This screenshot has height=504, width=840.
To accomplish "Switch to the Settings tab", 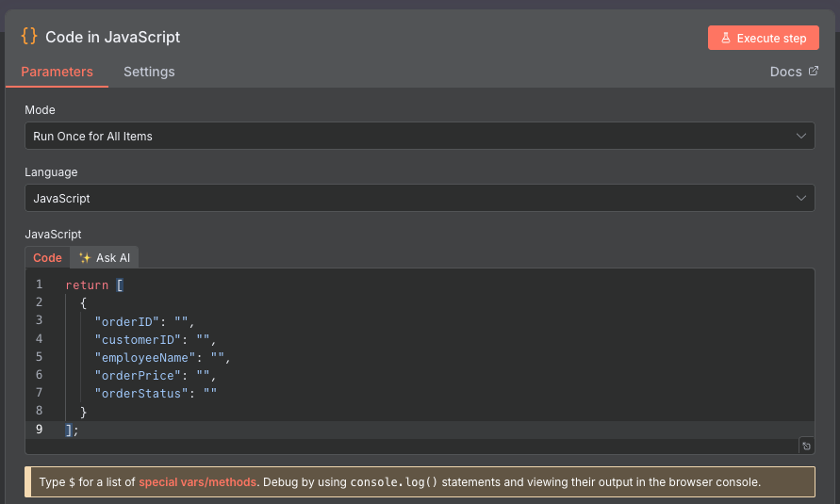I will tap(149, 72).
